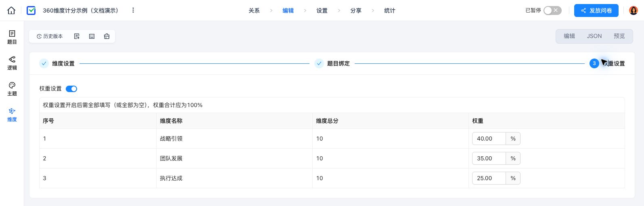Click the 发放问卷 publish button

596,11
